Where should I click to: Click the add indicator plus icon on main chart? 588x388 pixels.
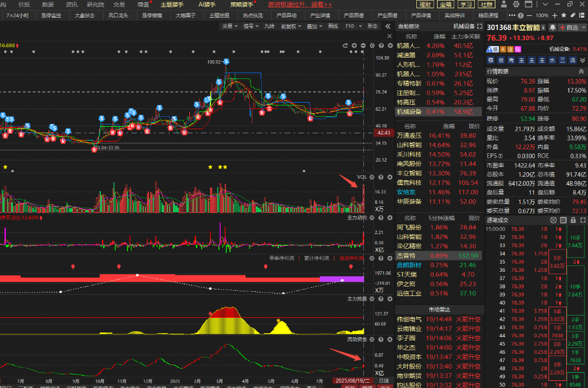tap(354, 45)
